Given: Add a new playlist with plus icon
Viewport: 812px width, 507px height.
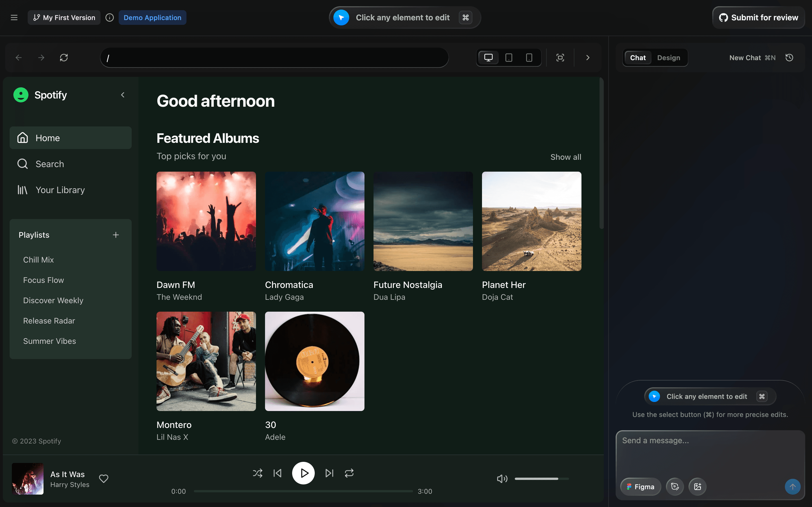Looking at the screenshot, I should click(x=116, y=235).
